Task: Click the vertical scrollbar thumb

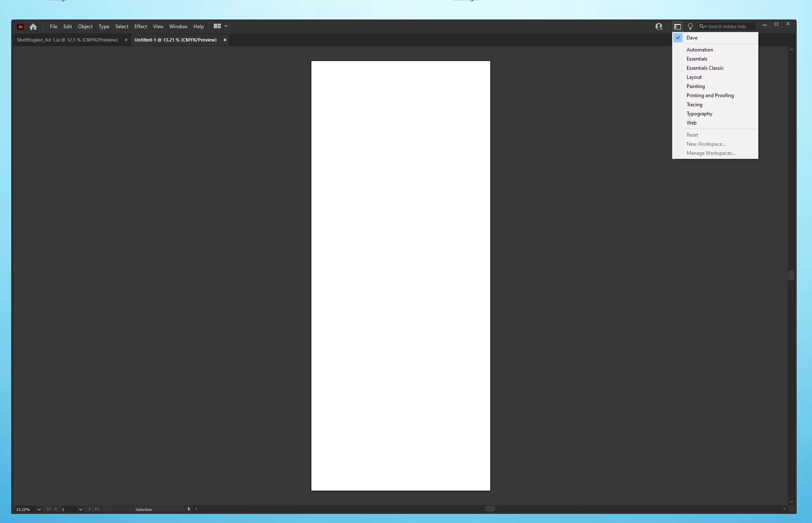Action: pos(791,276)
